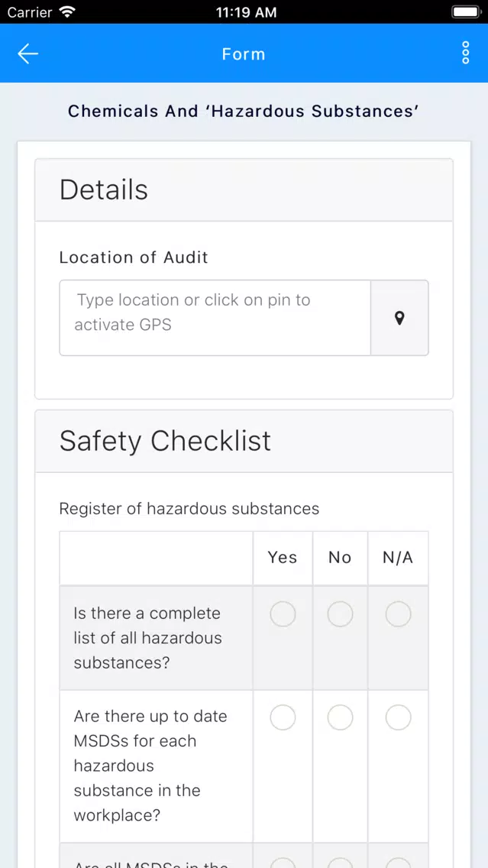This screenshot has height=868, width=488.
Task: Select N/A for up to date MSDSs
Action: 398,718
